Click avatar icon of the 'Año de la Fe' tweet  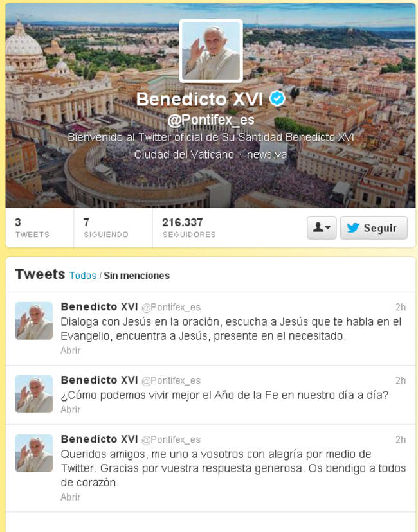coord(33,394)
